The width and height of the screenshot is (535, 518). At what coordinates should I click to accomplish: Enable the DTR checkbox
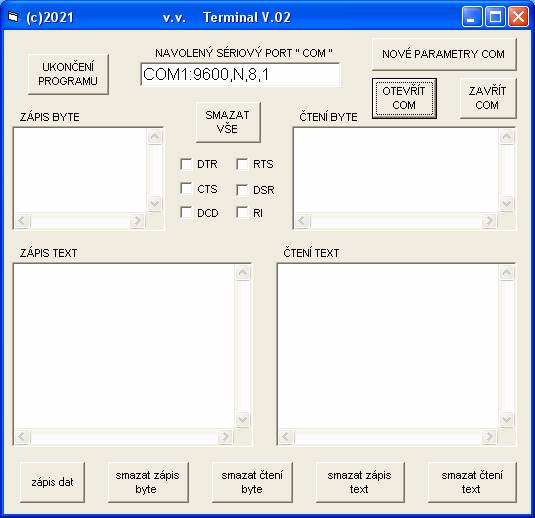pyautogui.click(x=186, y=164)
